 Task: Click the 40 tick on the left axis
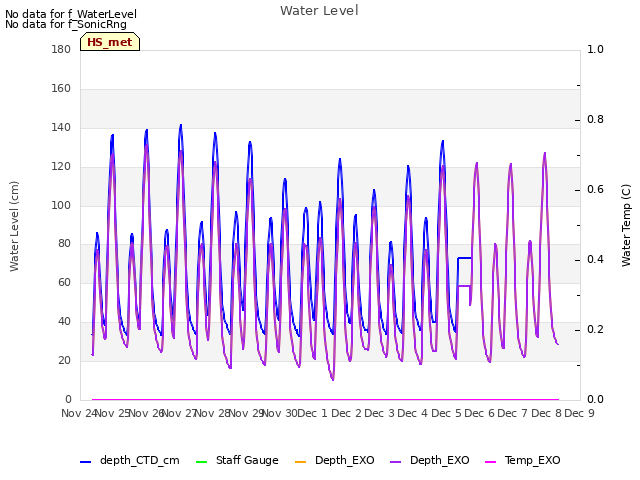[x=64, y=322]
